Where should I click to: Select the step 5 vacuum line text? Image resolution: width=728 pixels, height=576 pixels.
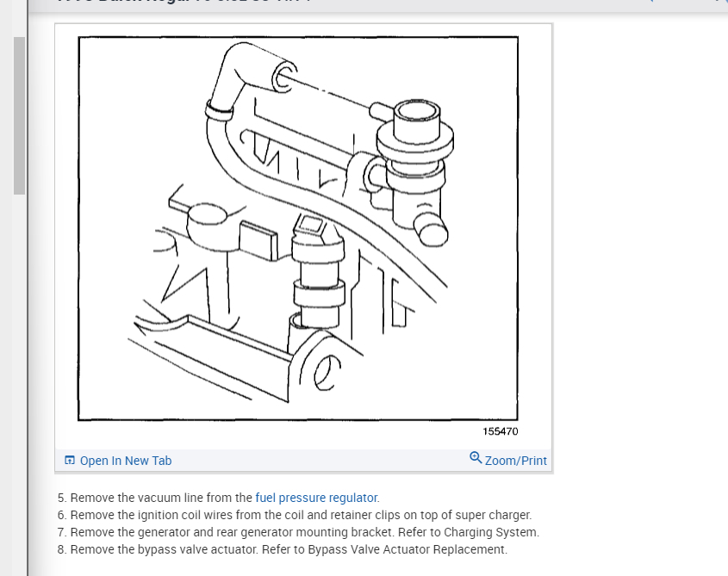(218, 498)
